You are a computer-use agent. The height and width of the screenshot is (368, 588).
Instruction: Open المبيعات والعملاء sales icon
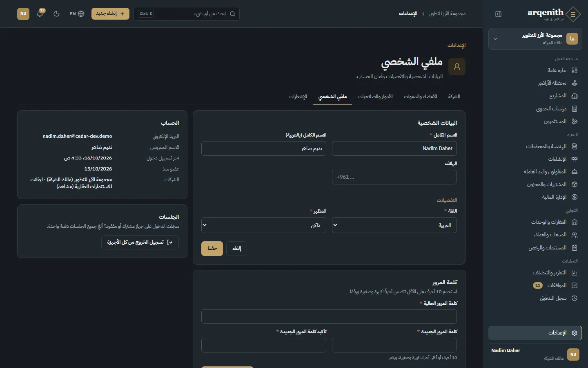(x=575, y=235)
